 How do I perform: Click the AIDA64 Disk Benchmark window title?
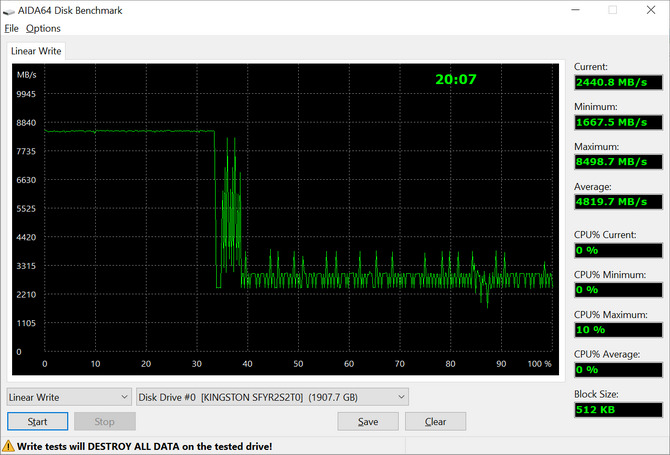[x=70, y=11]
